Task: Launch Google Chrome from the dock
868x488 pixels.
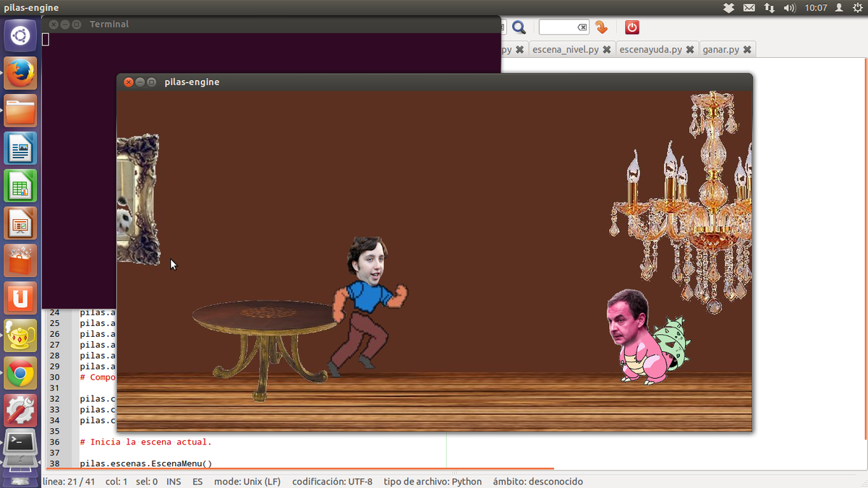Action: 20,374
